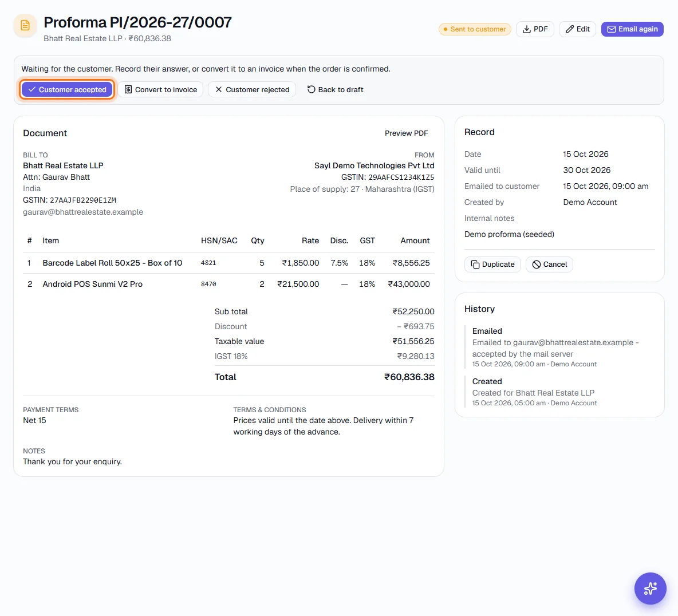
Task: Click Record date 15 Oct 2026
Action: point(585,154)
